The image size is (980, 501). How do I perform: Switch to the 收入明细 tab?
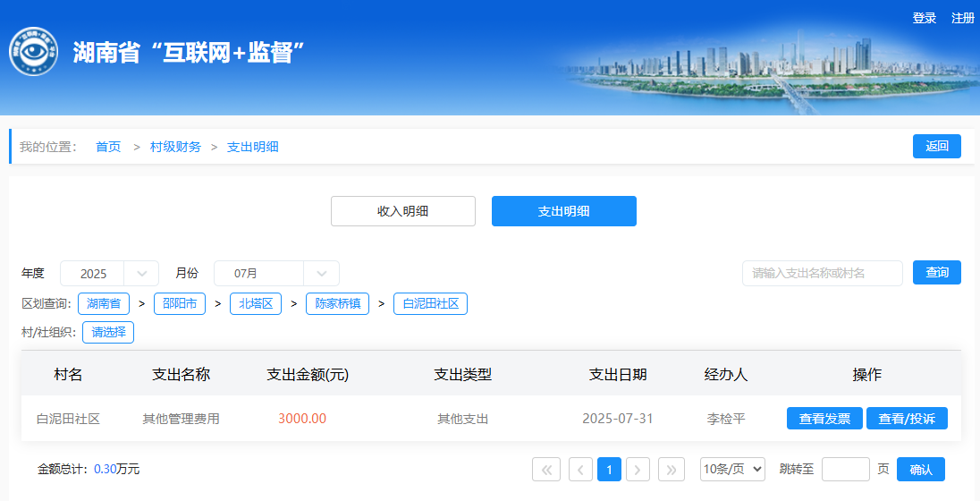tap(402, 211)
